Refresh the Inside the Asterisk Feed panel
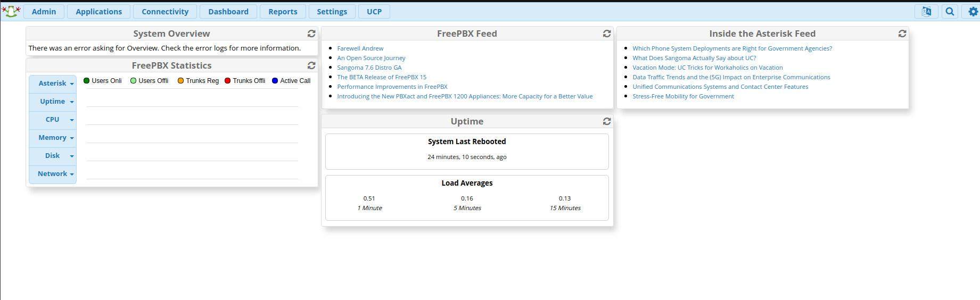Viewport: 980px width, 300px height. [902, 34]
